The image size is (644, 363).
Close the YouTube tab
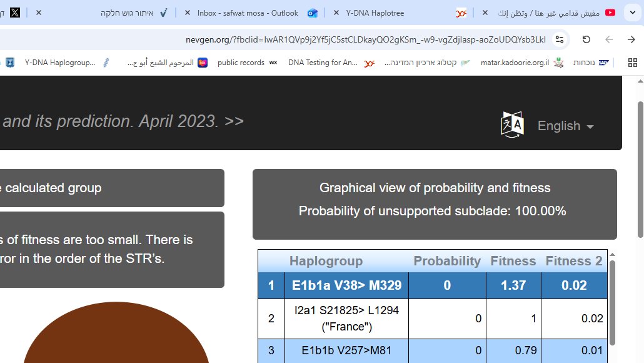[485, 13]
